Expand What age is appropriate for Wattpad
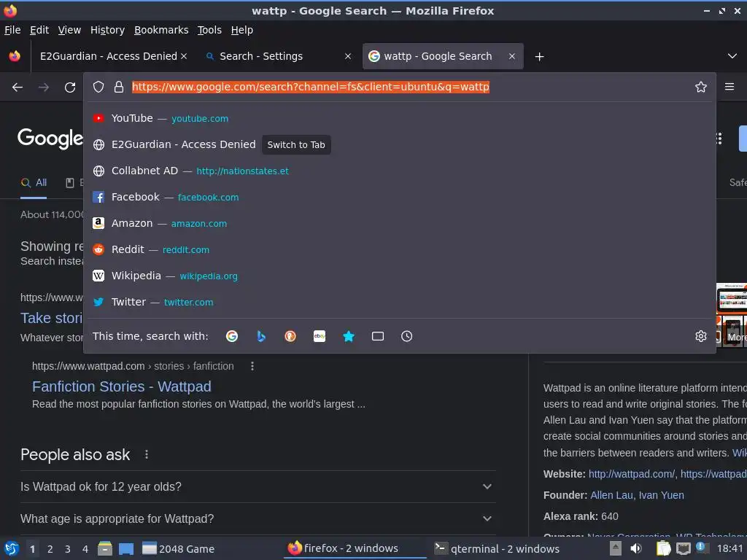Image resolution: width=747 pixels, height=560 pixels. 258,518
